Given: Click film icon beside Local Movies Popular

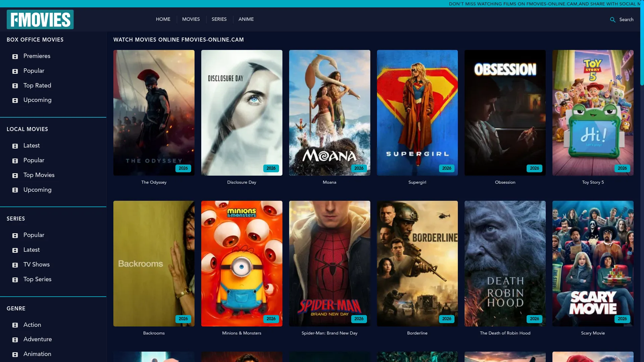Looking at the screenshot, I should click(x=15, y=161).
